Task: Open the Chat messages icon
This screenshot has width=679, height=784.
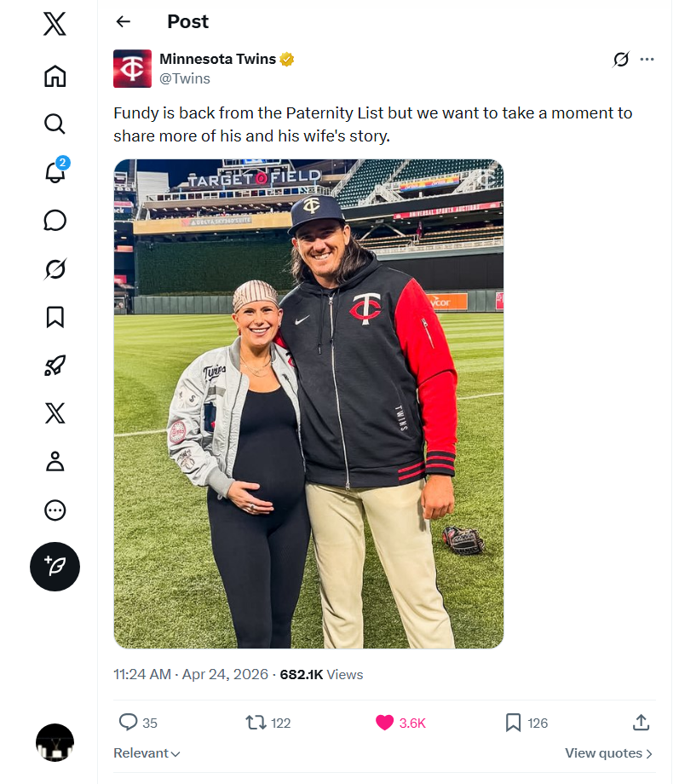Action: tap(55, 221)
